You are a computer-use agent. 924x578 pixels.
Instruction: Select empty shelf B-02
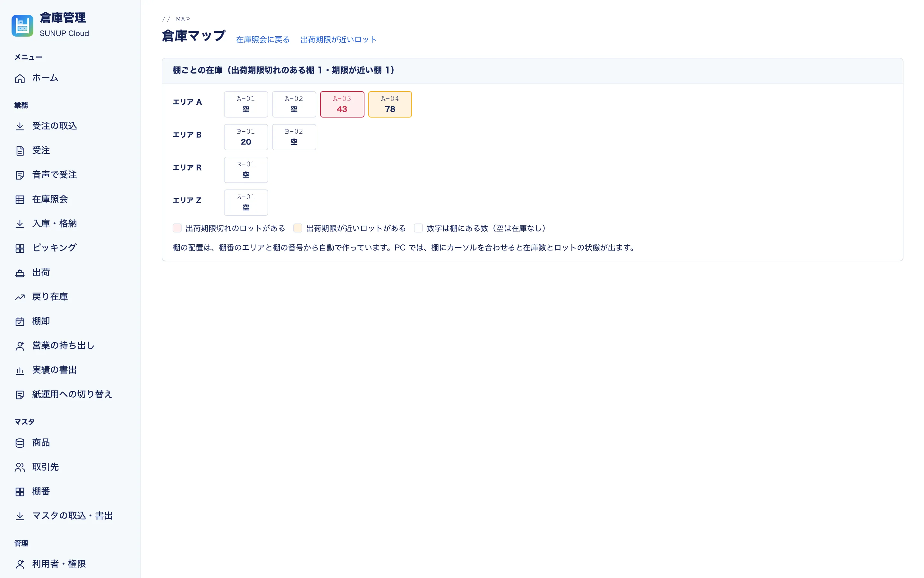point(294,137)
